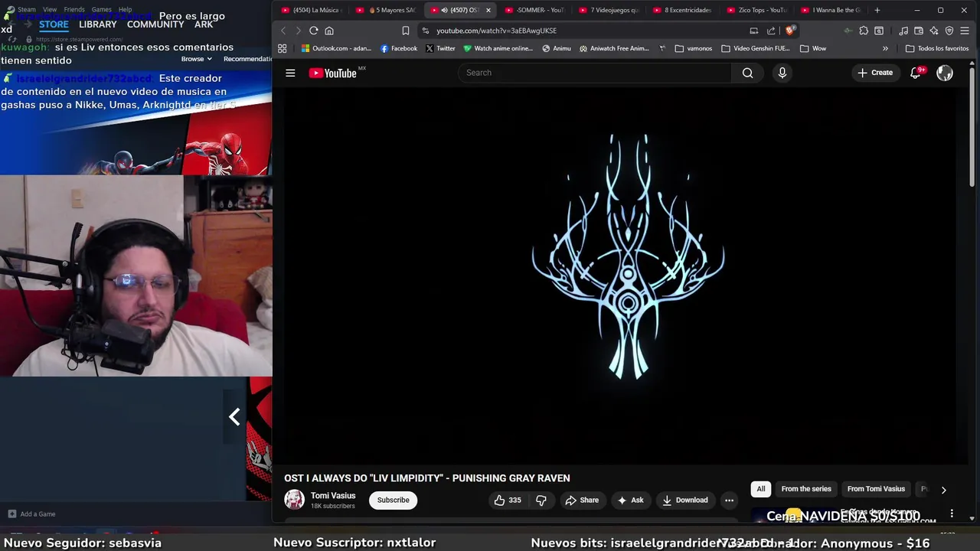
Task: Open Brave Shields lion icon
Action: coord(790,31)
